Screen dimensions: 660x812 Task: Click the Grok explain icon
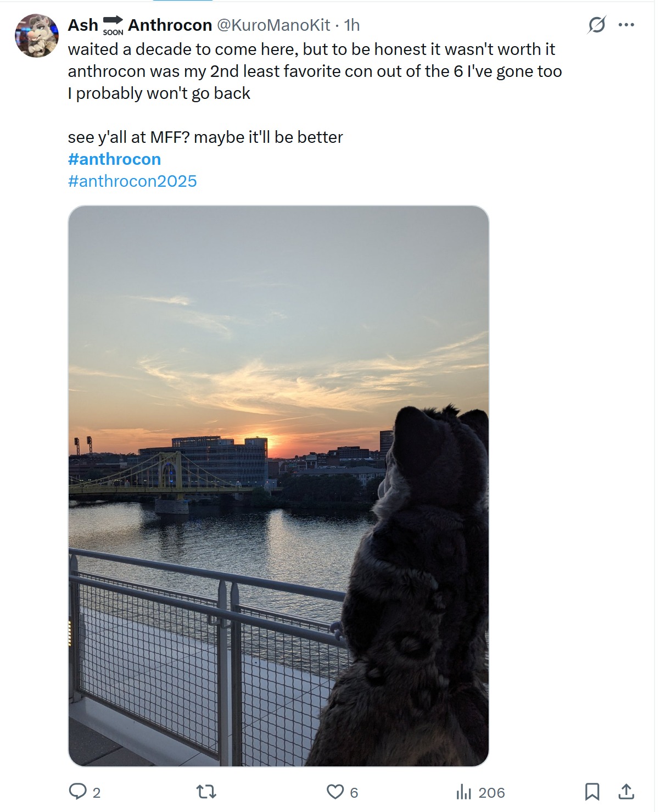pos(597,25)
